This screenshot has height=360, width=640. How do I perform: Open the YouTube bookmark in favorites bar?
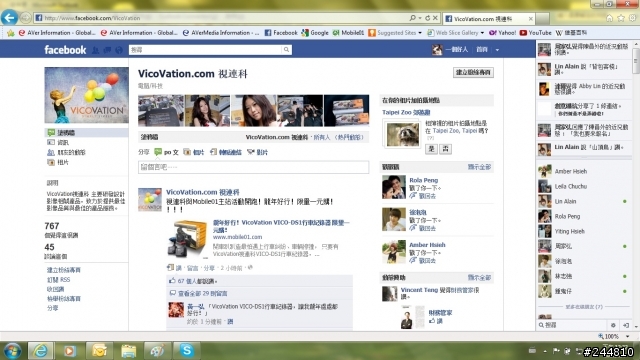point(535,33)
